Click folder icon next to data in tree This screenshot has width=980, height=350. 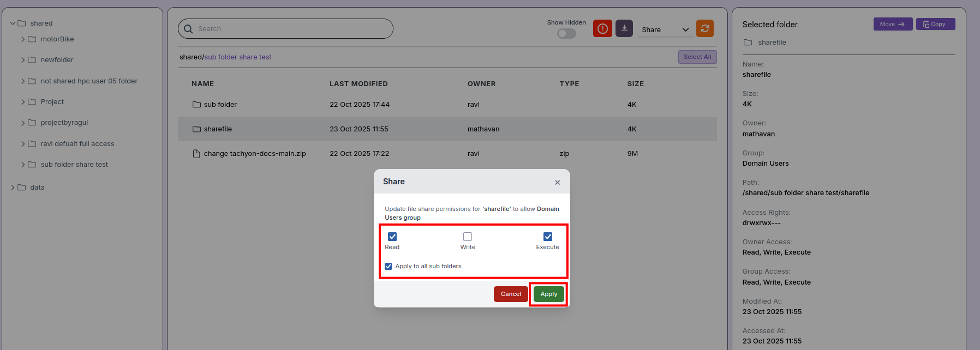22,188
